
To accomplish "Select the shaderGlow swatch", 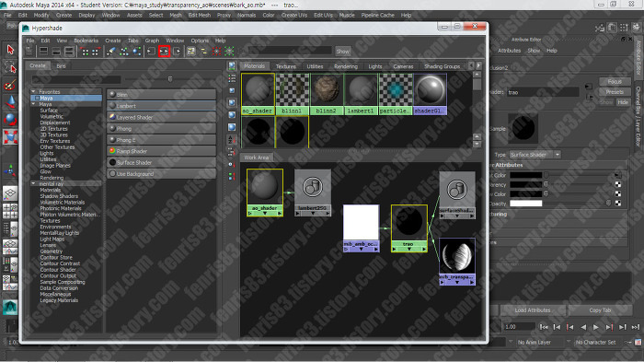I will [x=430, y=93].
